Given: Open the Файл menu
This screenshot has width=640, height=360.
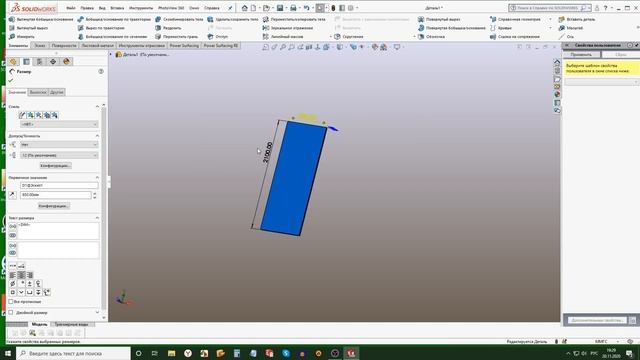Looking at the screenshot, I should (x=71, y=8).
